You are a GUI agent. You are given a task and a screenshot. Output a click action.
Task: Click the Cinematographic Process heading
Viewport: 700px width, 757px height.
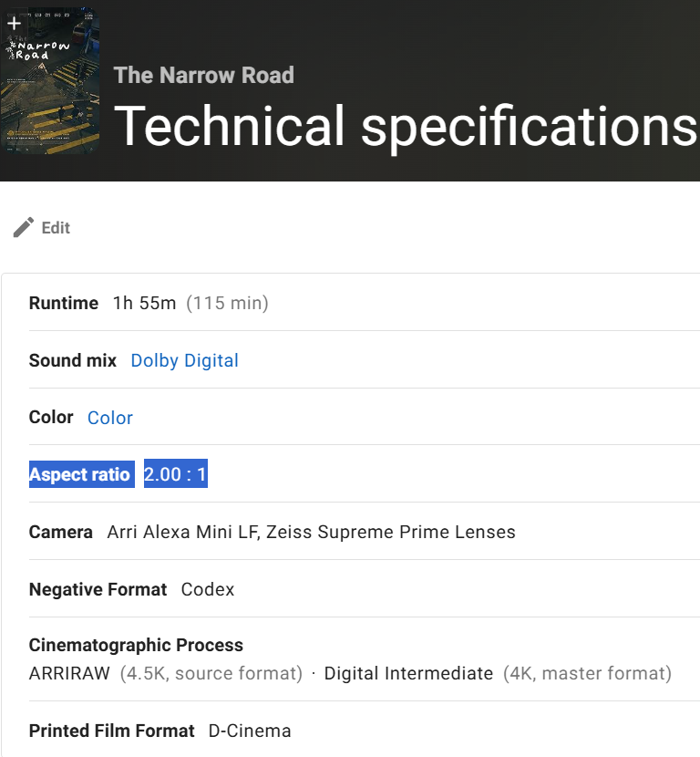(136, 645)
